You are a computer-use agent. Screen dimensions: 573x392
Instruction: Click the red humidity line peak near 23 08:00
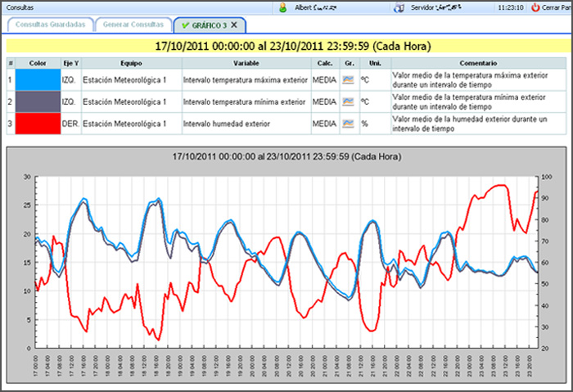coord(501,185)
